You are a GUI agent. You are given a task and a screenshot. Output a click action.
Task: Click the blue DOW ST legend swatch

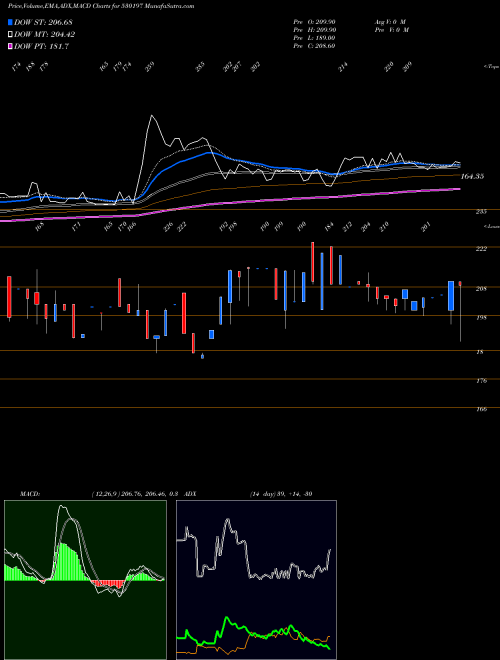pos(10,22)
